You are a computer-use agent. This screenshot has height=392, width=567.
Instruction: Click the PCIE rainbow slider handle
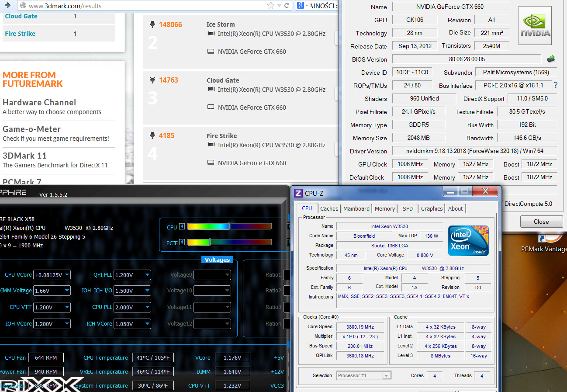coord(210,242)
